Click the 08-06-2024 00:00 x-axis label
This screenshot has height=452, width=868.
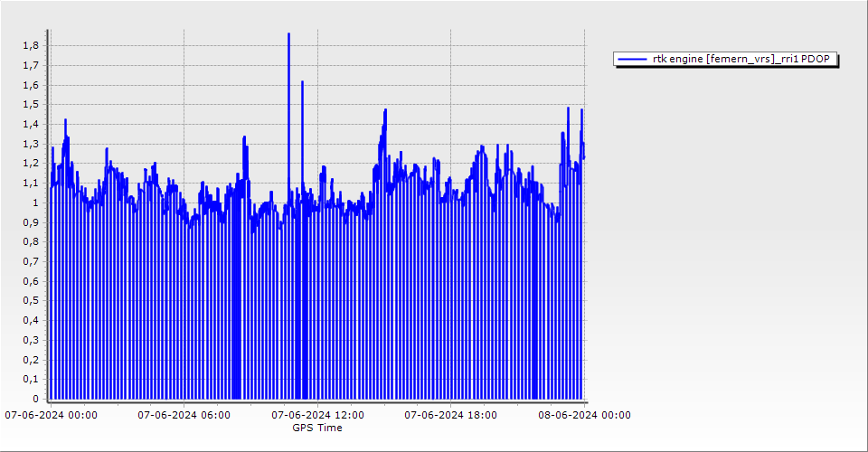[584, 415]
